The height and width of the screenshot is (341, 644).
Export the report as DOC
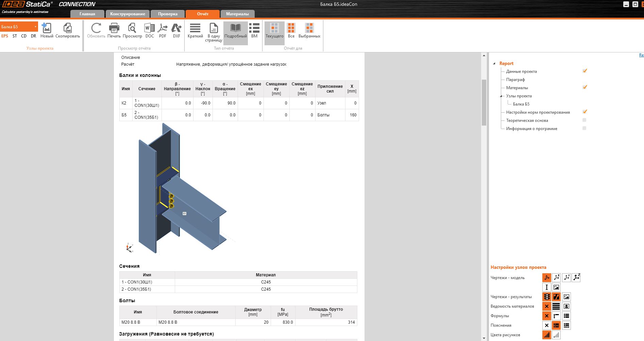click(150, 30)
